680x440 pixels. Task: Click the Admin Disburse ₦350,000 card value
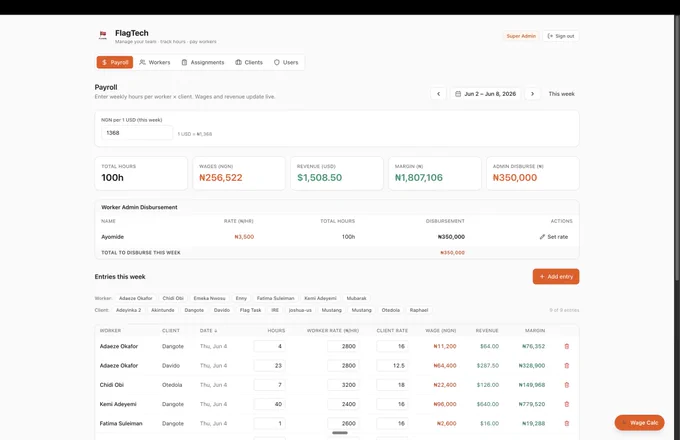[x=515, y=178]
